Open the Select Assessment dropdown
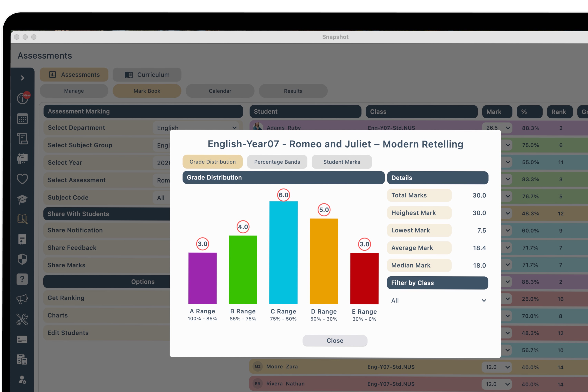 (x=162, y=180)
